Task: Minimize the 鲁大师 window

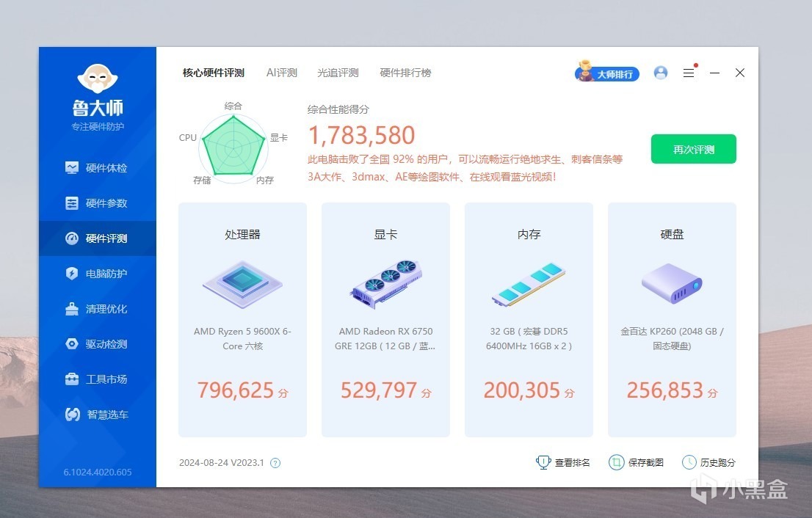Action: point(714,73)
